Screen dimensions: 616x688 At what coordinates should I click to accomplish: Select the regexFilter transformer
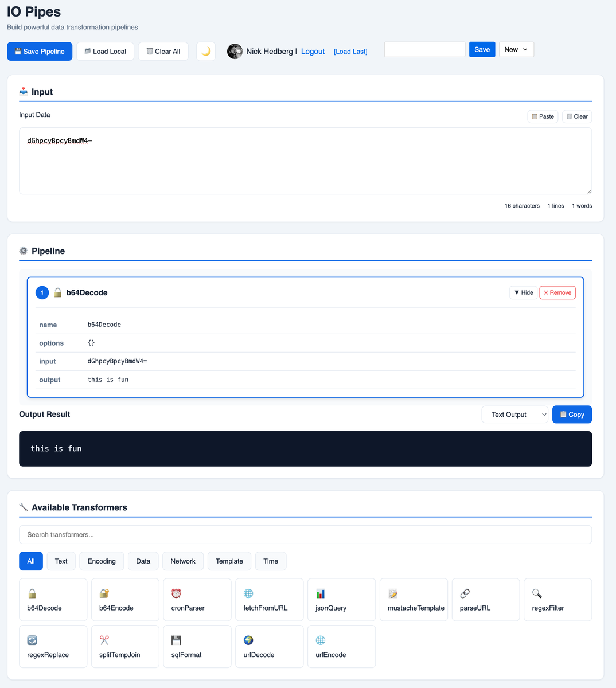tap(557, 600)
